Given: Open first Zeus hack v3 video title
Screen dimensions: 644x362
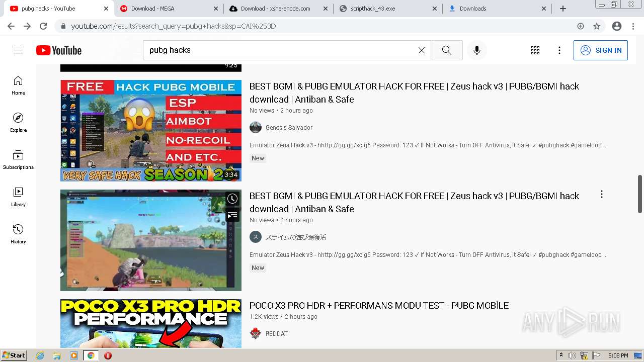Looking at the screenshot, I should tap(414, 93).
